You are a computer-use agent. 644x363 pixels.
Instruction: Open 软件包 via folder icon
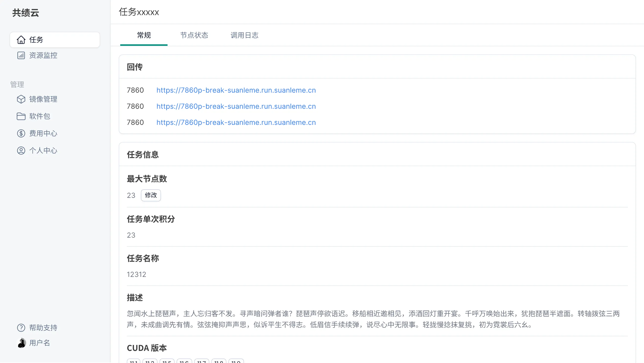[x=21, y=116]
